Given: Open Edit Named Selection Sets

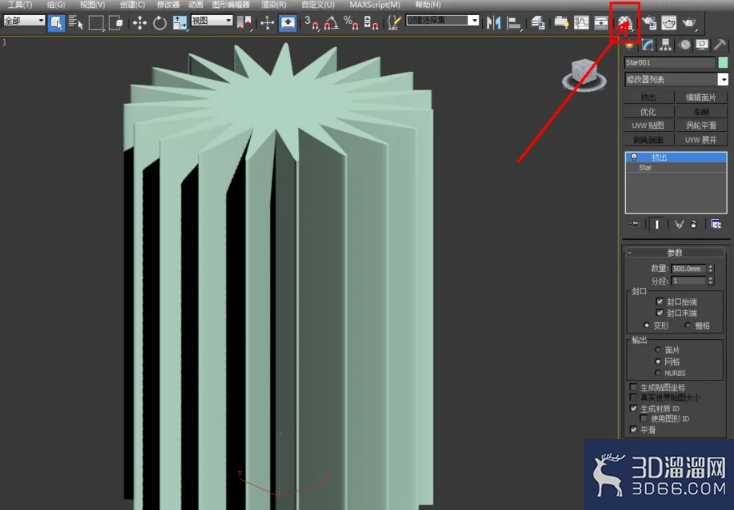Looking at the screenshot, I should (394, 22).
